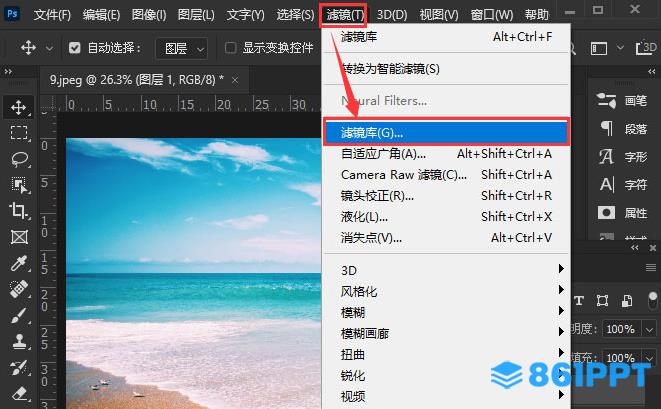Open the 图层(L) menu
This screenshot has height=409, width=661.
[x=196, y=15]
